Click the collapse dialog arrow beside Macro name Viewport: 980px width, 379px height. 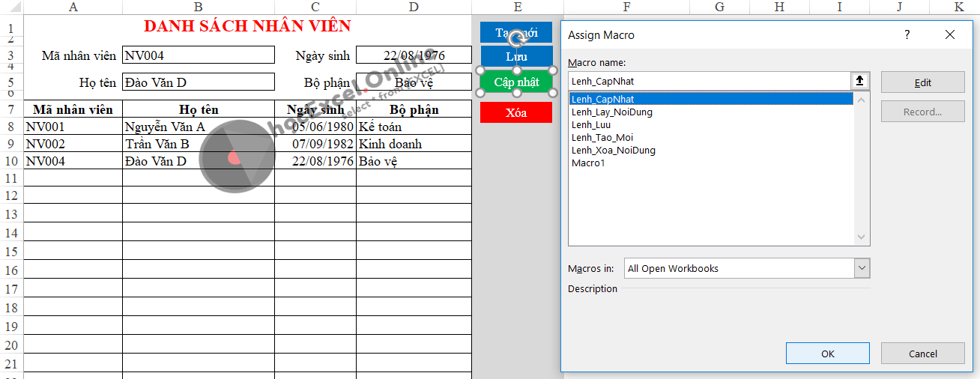861,81
